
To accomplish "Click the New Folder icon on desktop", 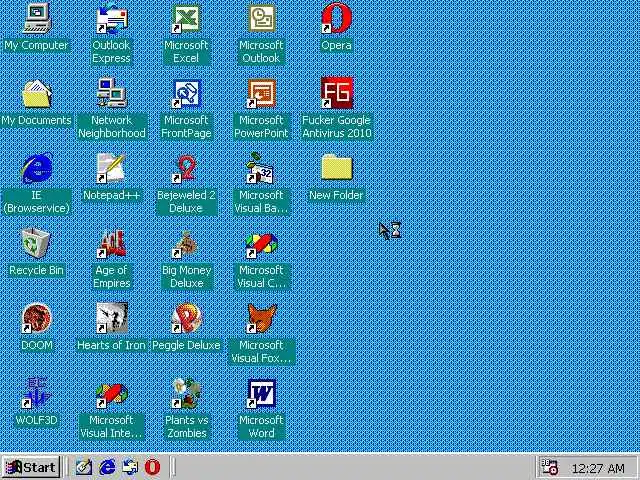I will (336, 167).
